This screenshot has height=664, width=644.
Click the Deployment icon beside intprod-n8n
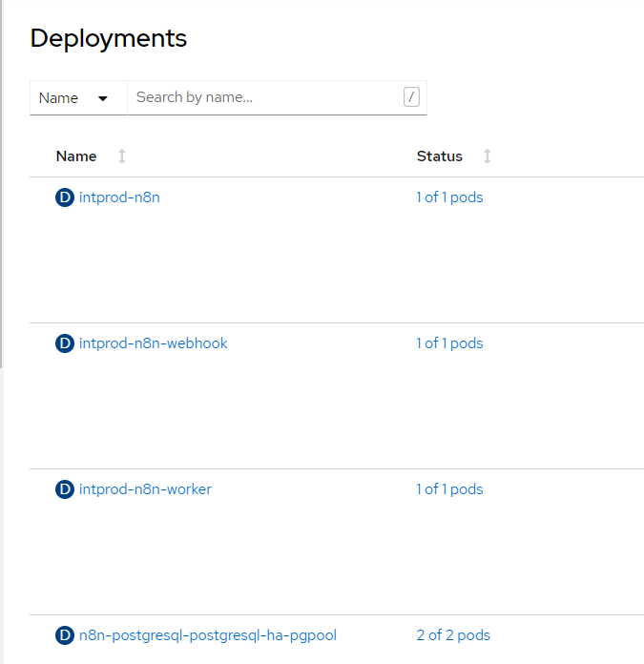click(x=65, y=197)
